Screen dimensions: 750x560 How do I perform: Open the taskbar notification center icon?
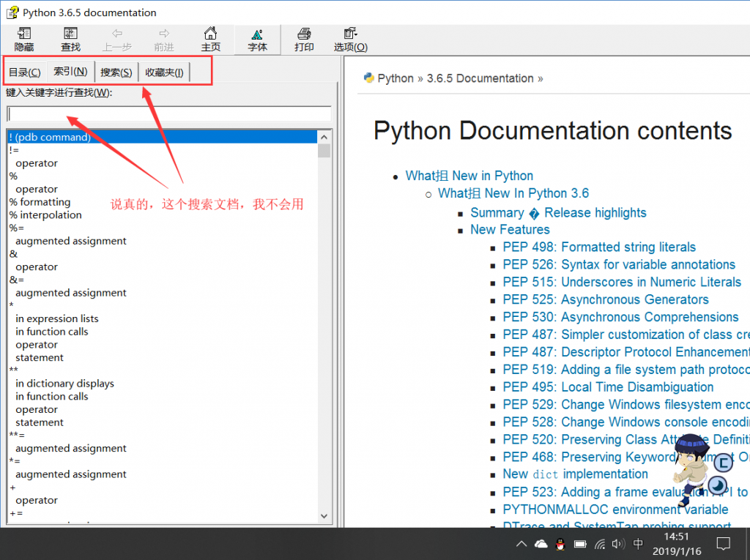pyautogui.click(x=723, y=544)
